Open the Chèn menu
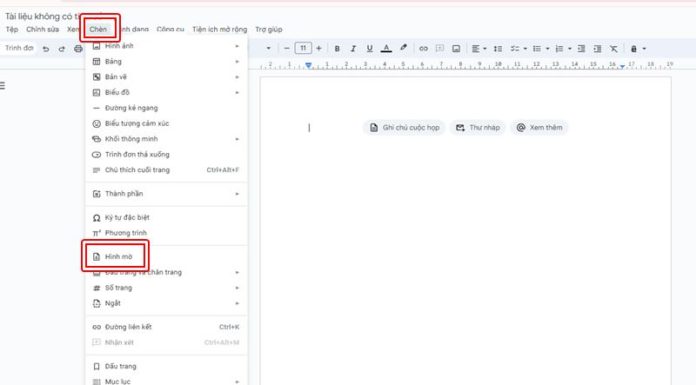Screen dimensions: 696x385 pos(98,29)
